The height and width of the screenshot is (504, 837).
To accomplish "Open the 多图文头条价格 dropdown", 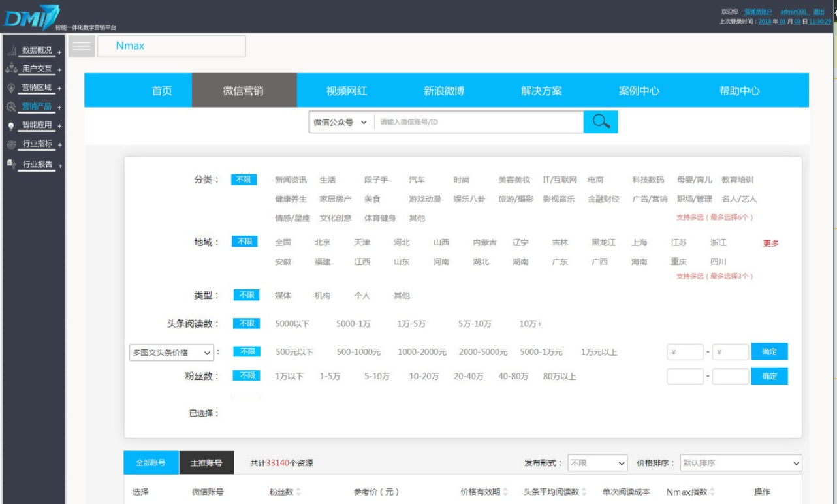I will (x=172, y=353).
